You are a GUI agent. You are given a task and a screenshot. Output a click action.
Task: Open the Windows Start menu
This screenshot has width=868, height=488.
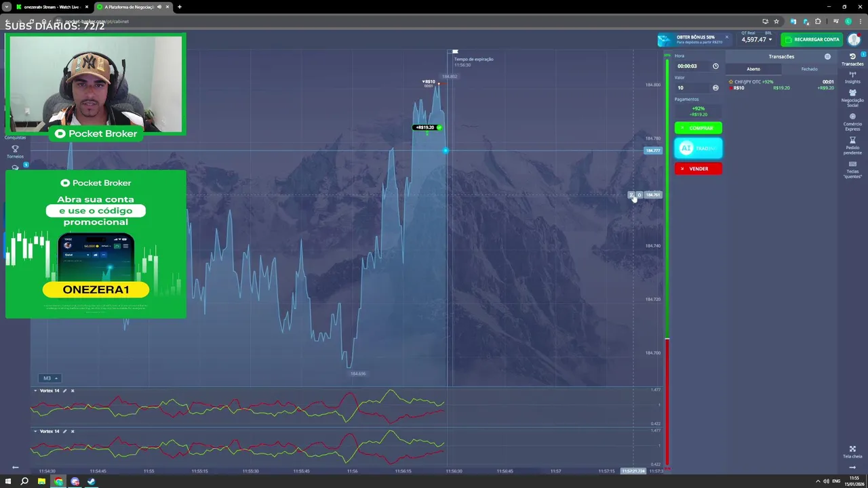coord(8,481)
